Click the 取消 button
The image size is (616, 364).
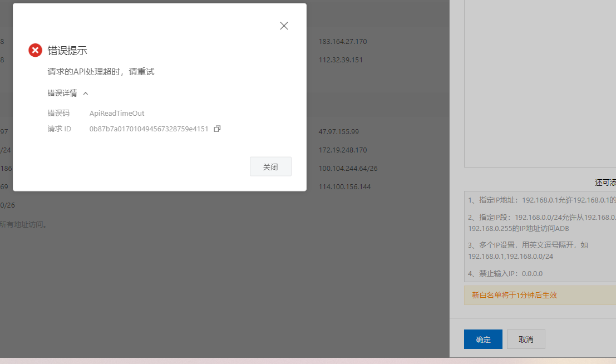(526, 340)
